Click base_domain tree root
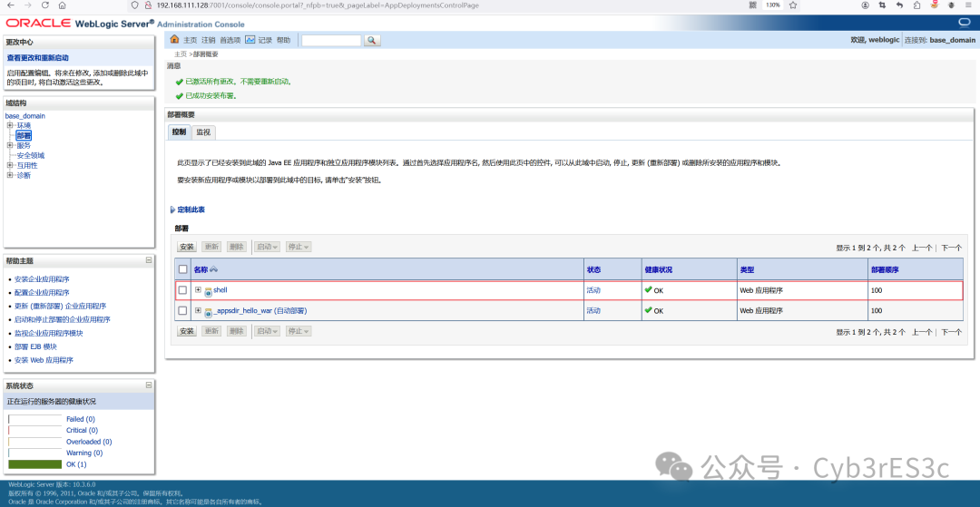This screenshot has width=980, height=507. coord(25,116)
